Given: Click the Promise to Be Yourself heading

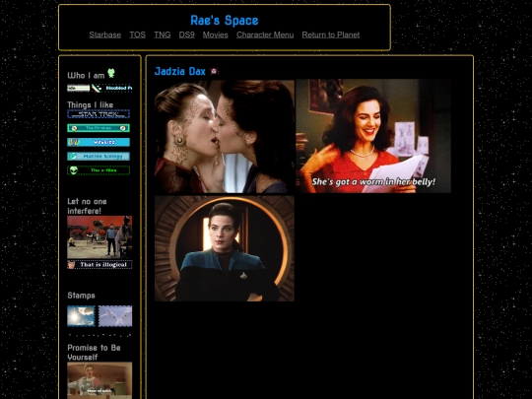Looking at the screenshot, I should pos(94,352).
